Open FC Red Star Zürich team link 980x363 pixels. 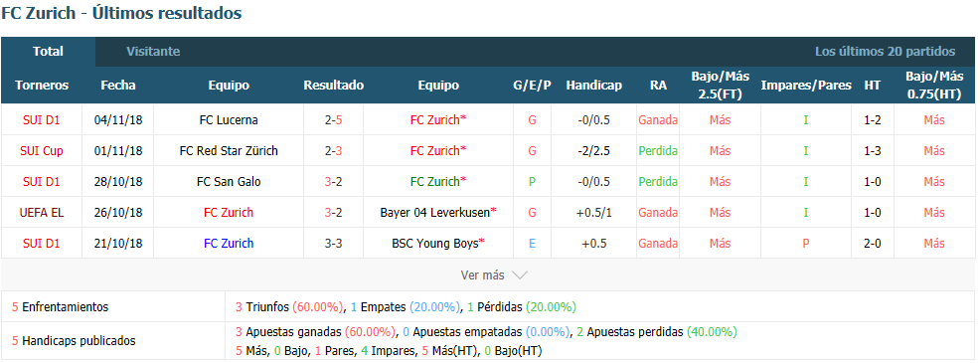click(x=229, y=151)
